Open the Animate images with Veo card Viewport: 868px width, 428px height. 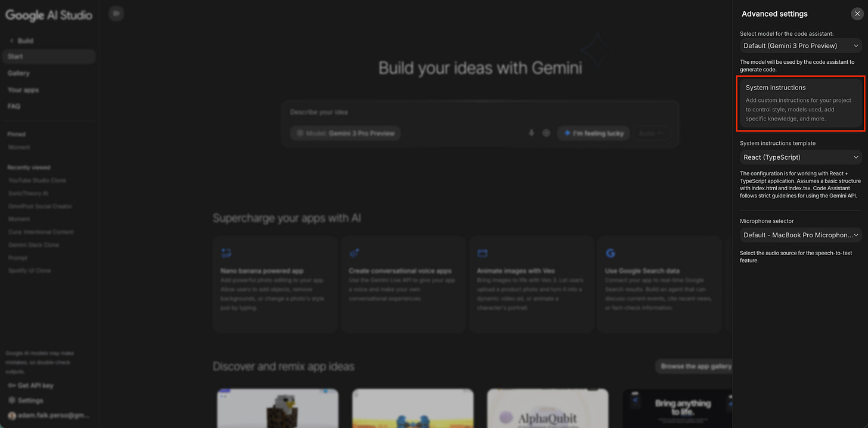coord(532,284)
